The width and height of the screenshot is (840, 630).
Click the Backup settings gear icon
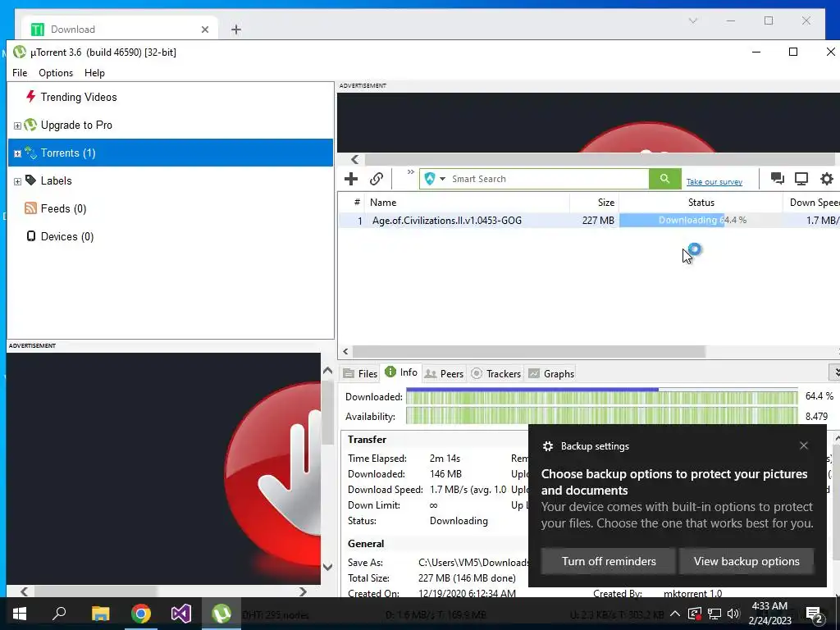547,446
